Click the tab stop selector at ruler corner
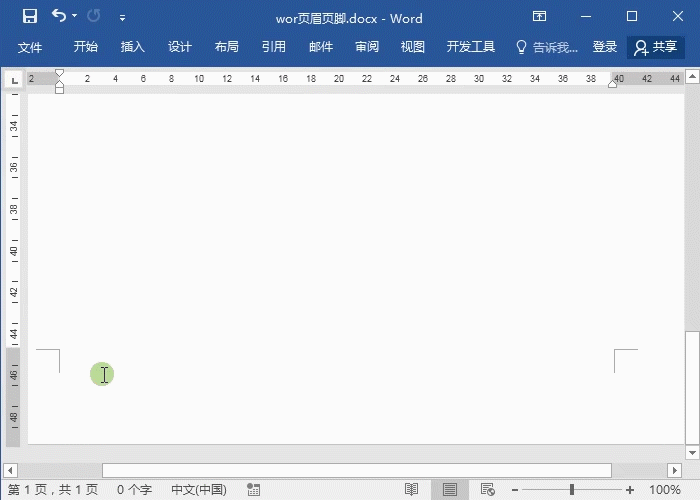Screen dimensions: 700x500 pos(14,80)
